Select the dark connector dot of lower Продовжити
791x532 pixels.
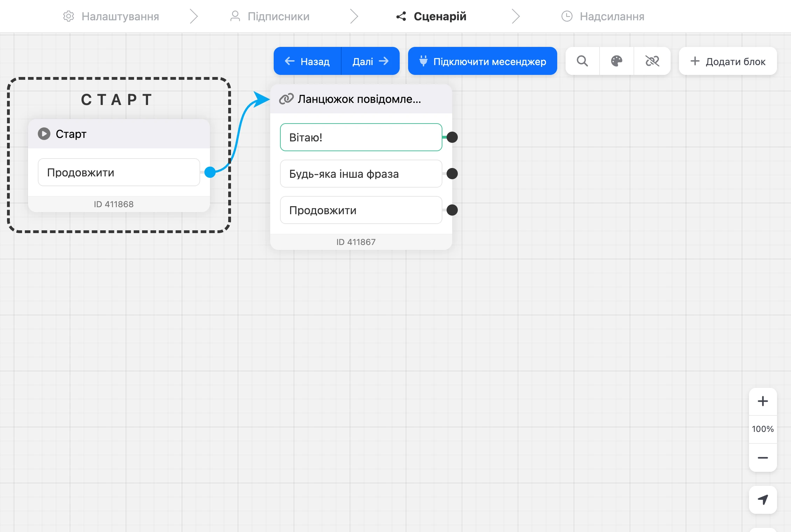coord(452,210)
